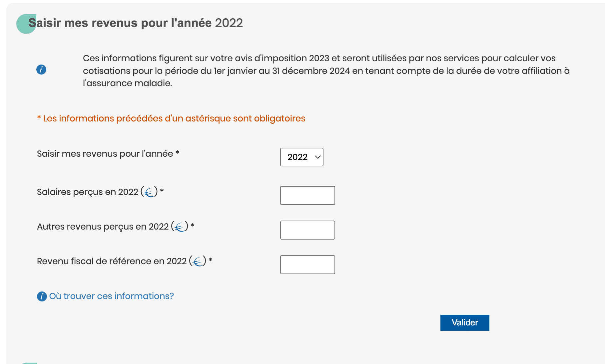Click the info icon before 'Où trouver ces informations?'
Image resolution: width=605 pixels, height=364 pixels.
pos(42,296)
